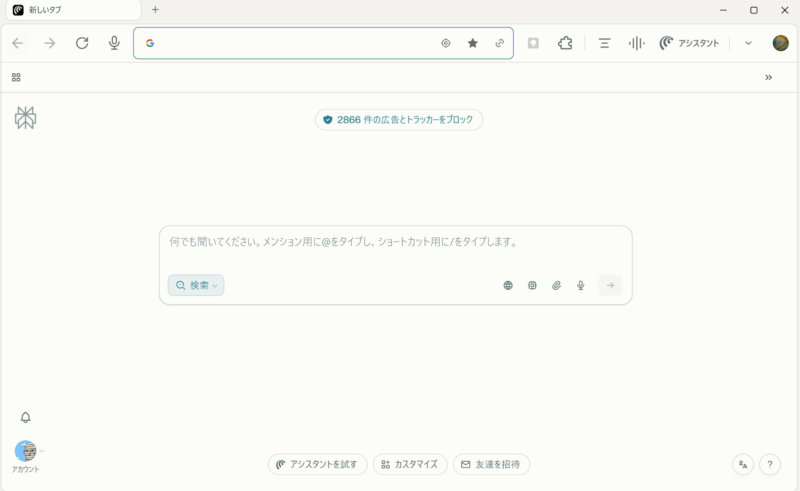Open the アカウント account menu
The width and height of the screenshot is (800, 491).
[26, 453]
